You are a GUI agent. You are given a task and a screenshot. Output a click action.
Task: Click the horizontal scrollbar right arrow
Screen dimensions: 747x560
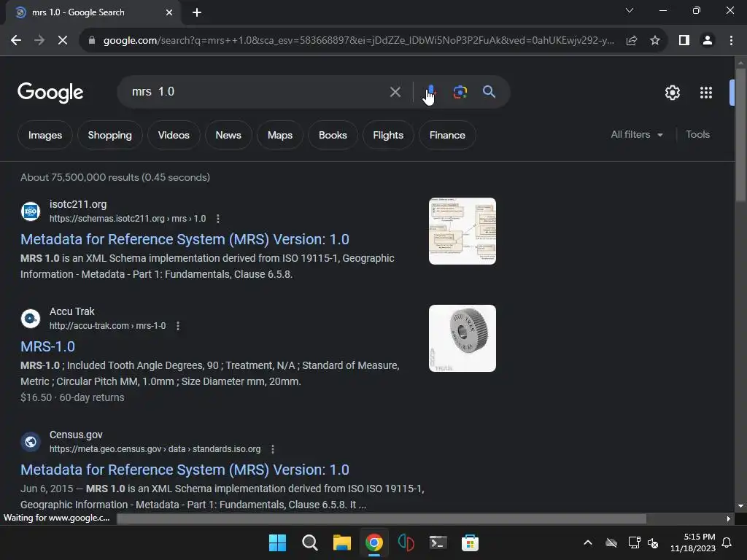(x=729, y=518)
